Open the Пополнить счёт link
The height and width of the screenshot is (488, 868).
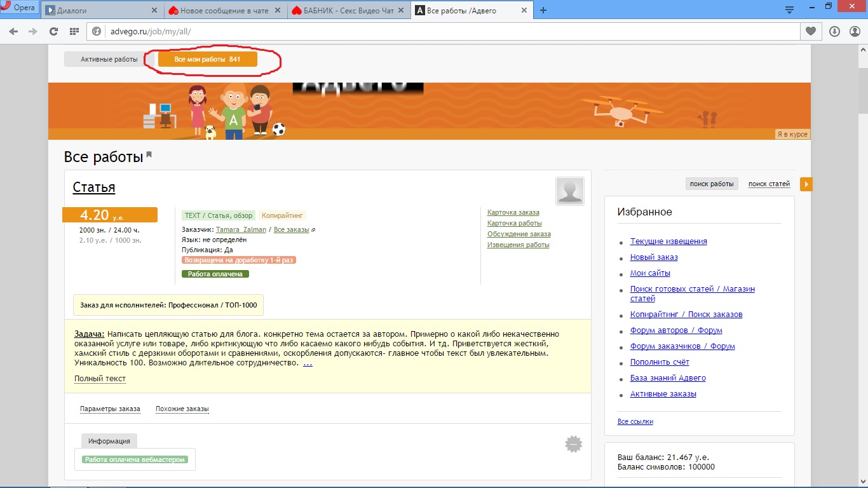click(x=660, y=362)
